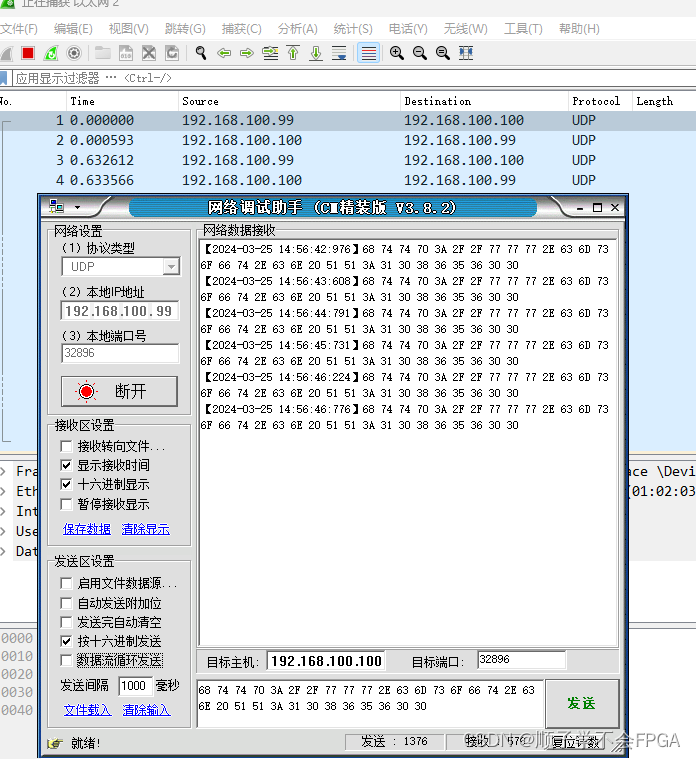Enable 发送完自动清空 checkbox
Screen dimensions: 696x759
pyautogui.click(x=66, y=622)
